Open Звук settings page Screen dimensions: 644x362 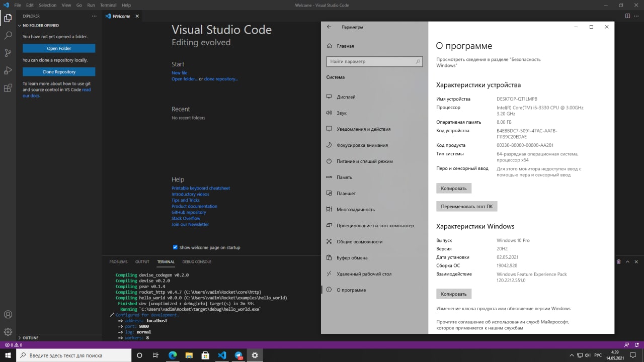(x=374, y=113)
